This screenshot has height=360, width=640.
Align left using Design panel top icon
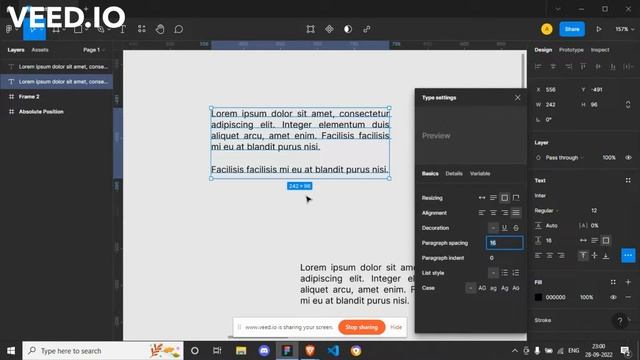coord(538,67)
